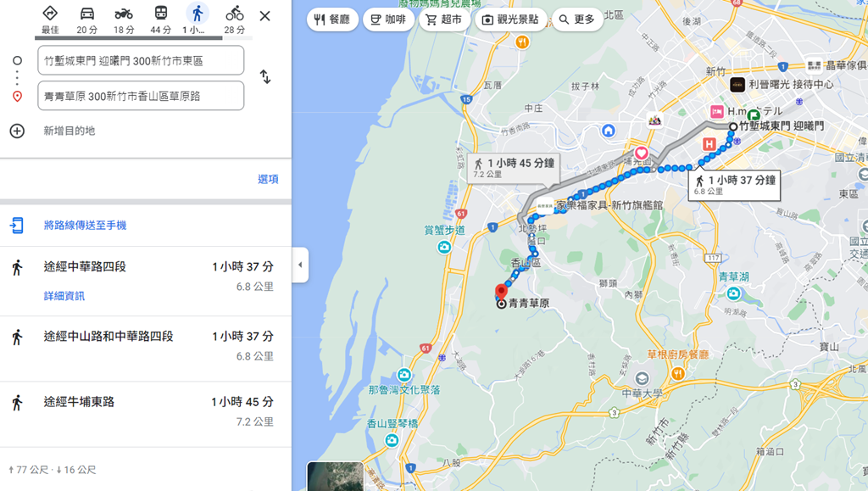Expand 詳細資訊 for the 中華路四段 route

64,296
